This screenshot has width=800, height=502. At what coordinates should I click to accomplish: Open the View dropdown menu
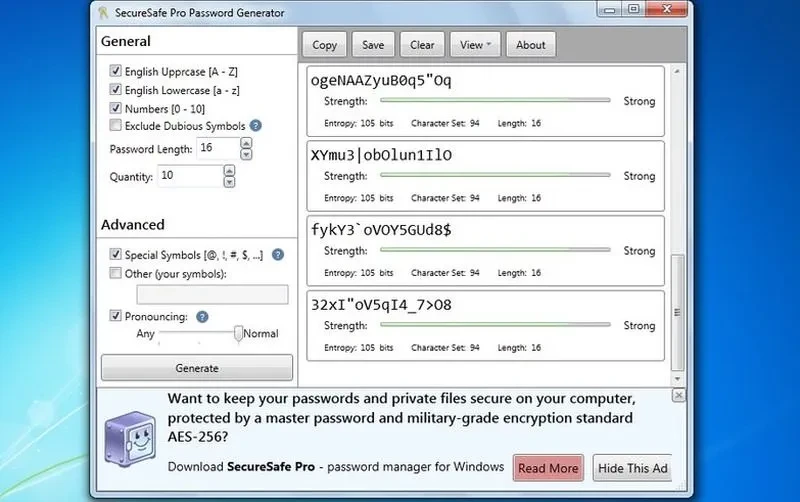tap(475, 45)
